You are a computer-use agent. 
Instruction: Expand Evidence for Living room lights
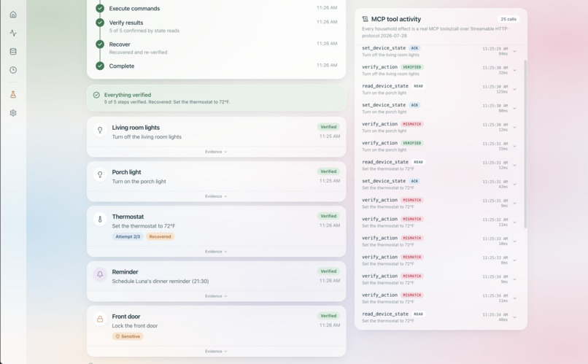pyautogui.click(x=216, y=152)
